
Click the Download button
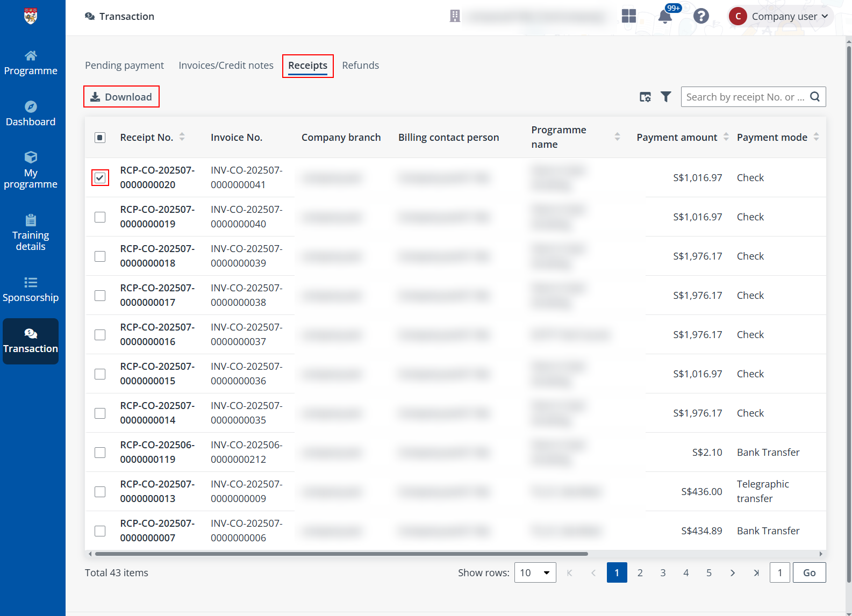[121, 97]
